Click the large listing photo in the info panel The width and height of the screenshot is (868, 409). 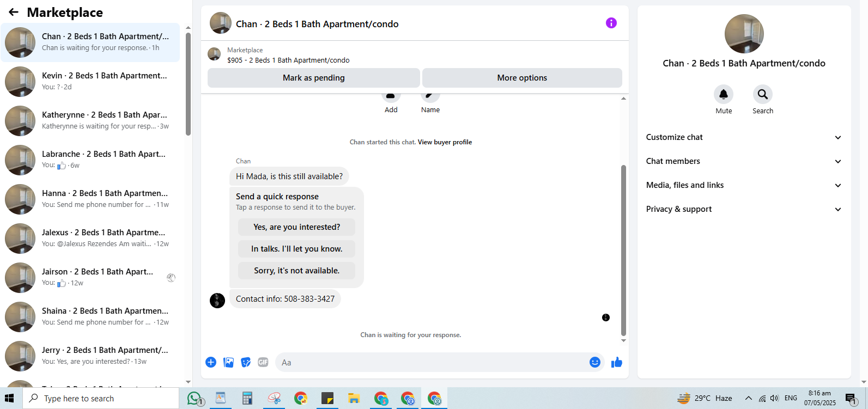(744, 34)
